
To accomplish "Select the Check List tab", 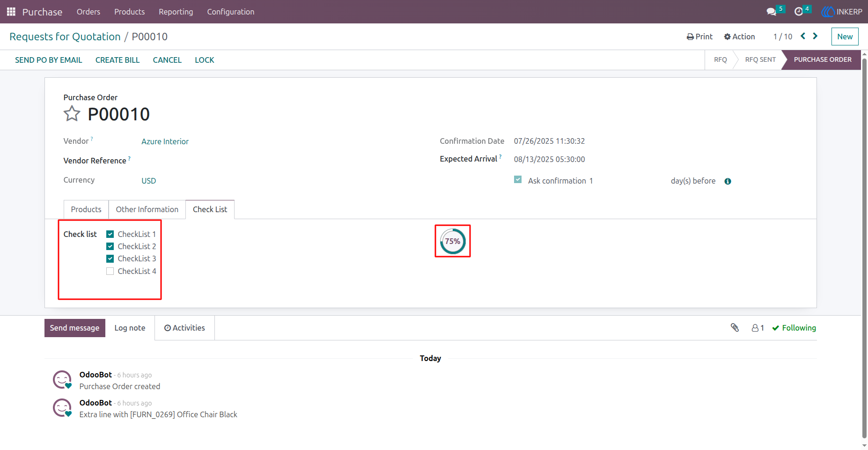I will pyautogui.click(x=210, y=209).
